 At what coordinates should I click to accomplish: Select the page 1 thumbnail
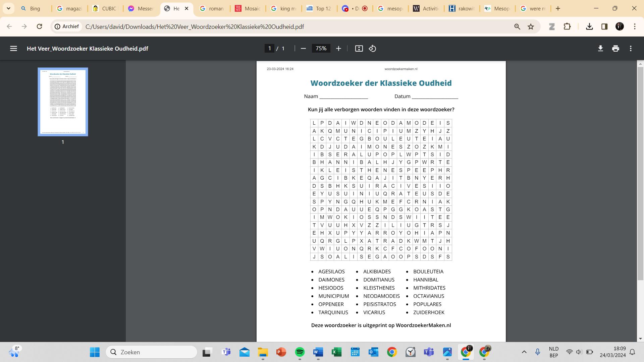63,102
